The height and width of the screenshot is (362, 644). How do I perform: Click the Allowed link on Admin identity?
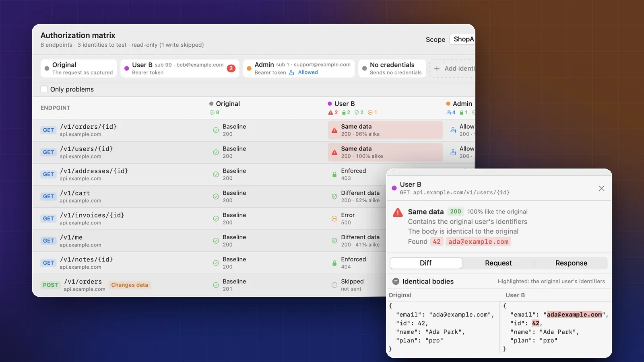pyautogui.click(x=308, y=72)
